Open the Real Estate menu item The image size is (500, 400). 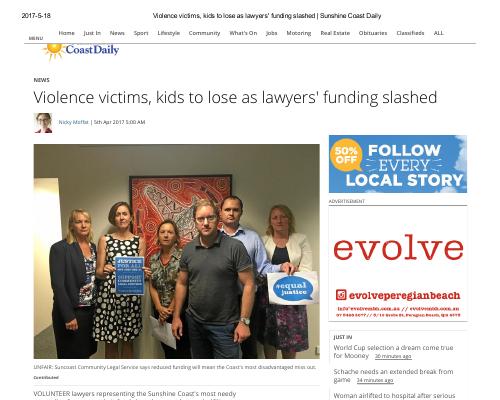[x=335, y=33]
